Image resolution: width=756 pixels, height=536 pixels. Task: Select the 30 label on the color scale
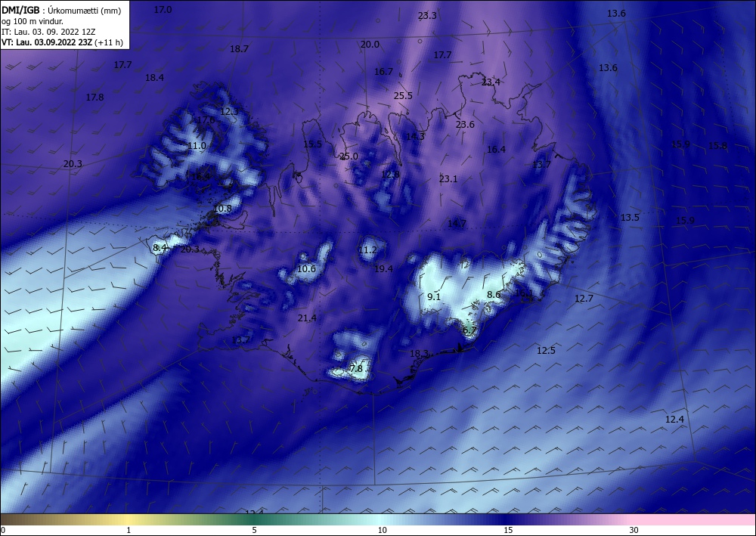(634, 530)
